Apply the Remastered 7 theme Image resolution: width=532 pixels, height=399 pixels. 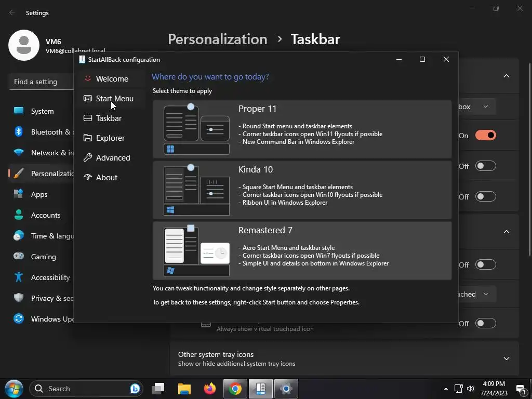point(302,251)
